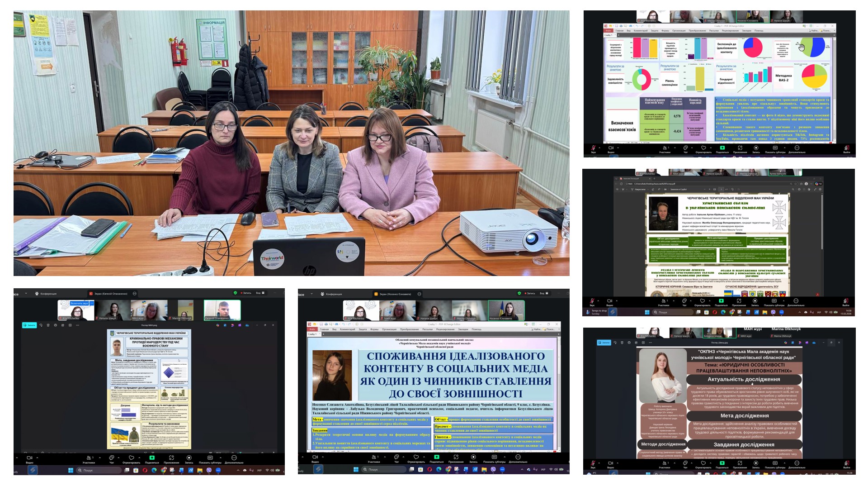This screenshot has width=868, height=486.
Task: Click Opera icon in taskbar below Носенко's title slide
Action: click(x=429, y=470)
